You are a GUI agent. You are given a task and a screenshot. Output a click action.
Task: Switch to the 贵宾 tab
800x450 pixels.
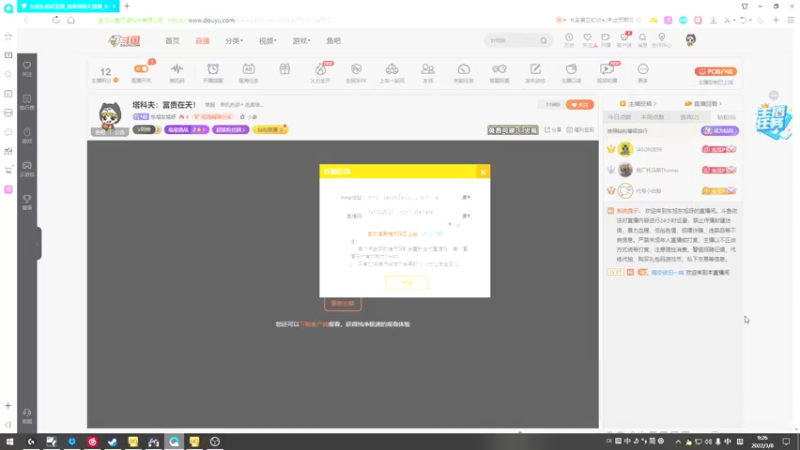[x=689, y=117]
